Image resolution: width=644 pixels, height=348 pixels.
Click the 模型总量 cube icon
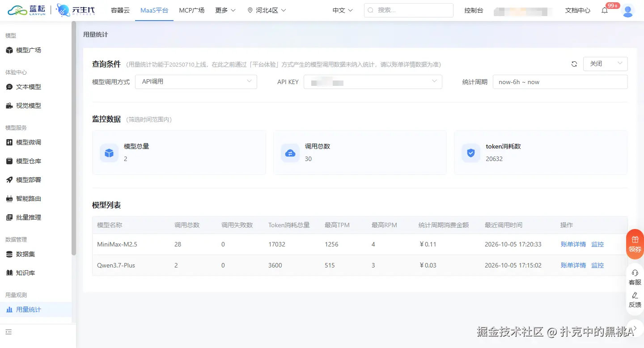(109, 153)
